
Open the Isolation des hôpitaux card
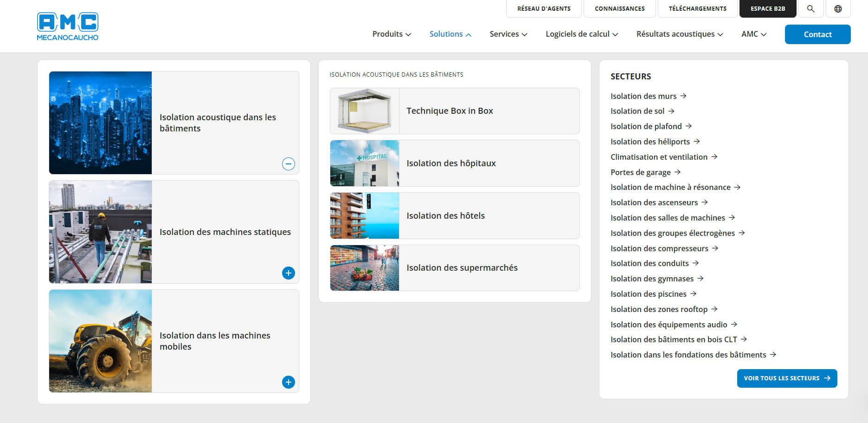pos(455,163)
